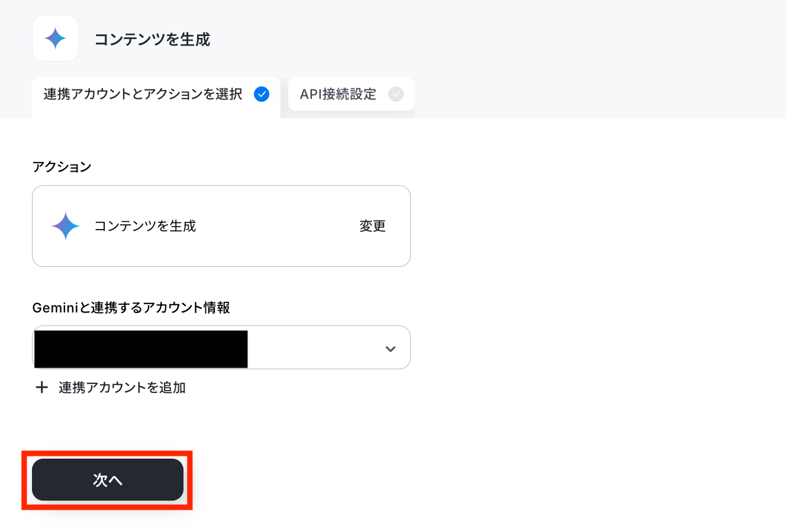Click the plus icon beside 連携アカウントを追加
Screen dimensions: 786x532
click(x=41, y=388)
